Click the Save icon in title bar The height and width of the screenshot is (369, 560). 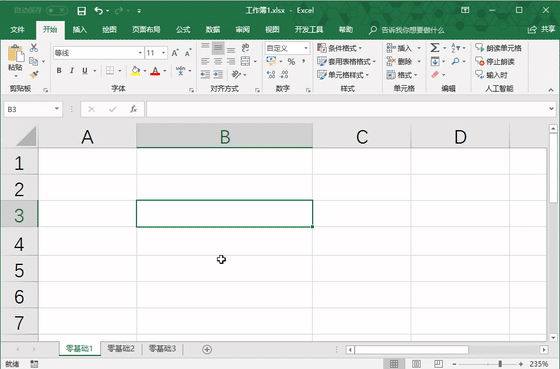pos(81,11)
